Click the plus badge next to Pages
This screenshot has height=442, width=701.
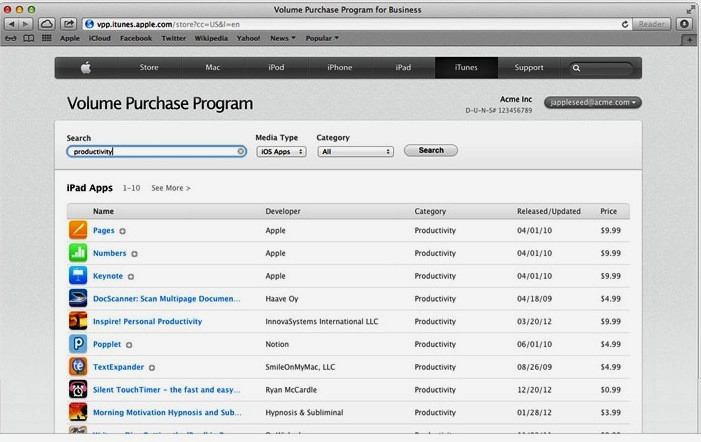pyautogui.click(x=122, y=231)
